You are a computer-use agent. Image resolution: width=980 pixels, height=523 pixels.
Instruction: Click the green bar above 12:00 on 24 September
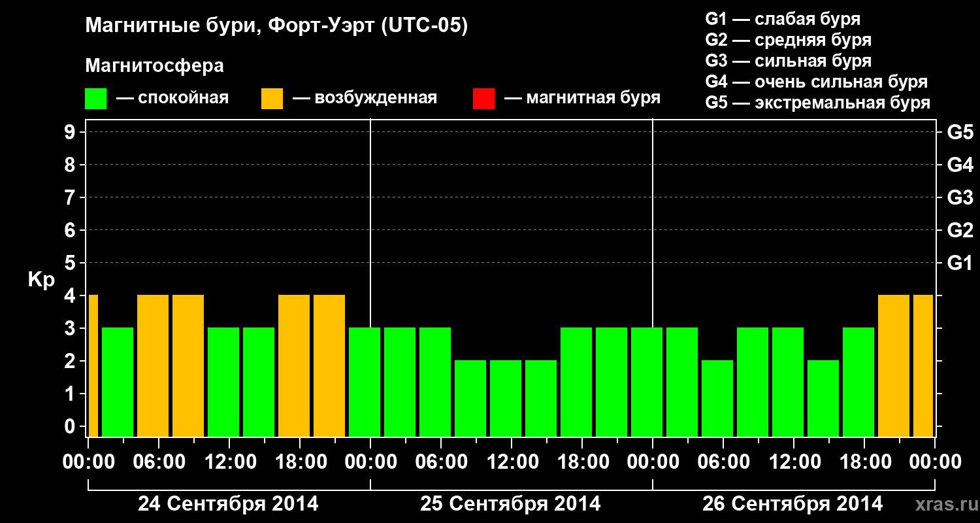(x=223, y=382)
